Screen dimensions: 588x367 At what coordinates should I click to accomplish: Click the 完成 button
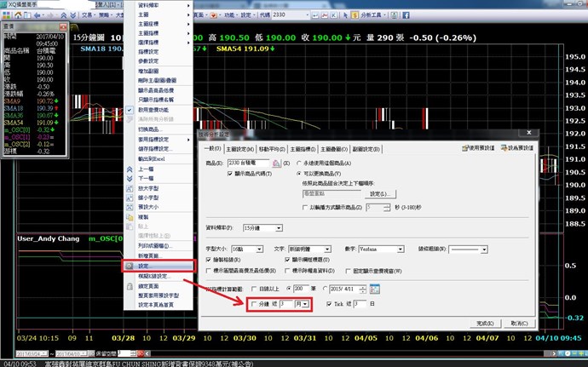[x=487, y=324]
